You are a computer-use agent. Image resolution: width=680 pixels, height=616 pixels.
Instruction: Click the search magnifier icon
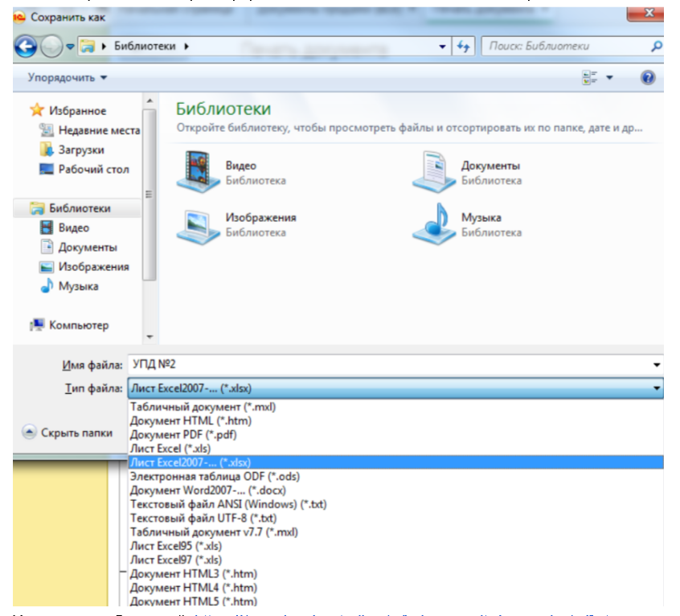coord(657,47)
